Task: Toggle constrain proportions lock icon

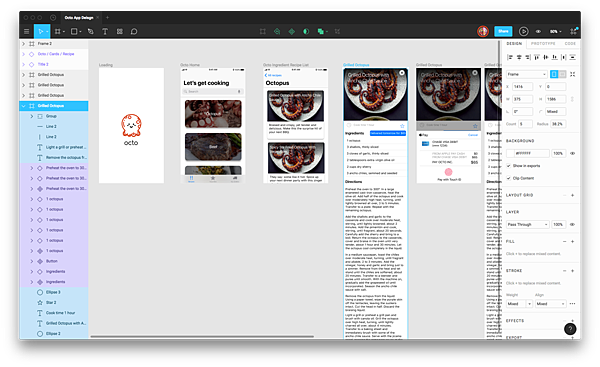Action: coord(572,99)
